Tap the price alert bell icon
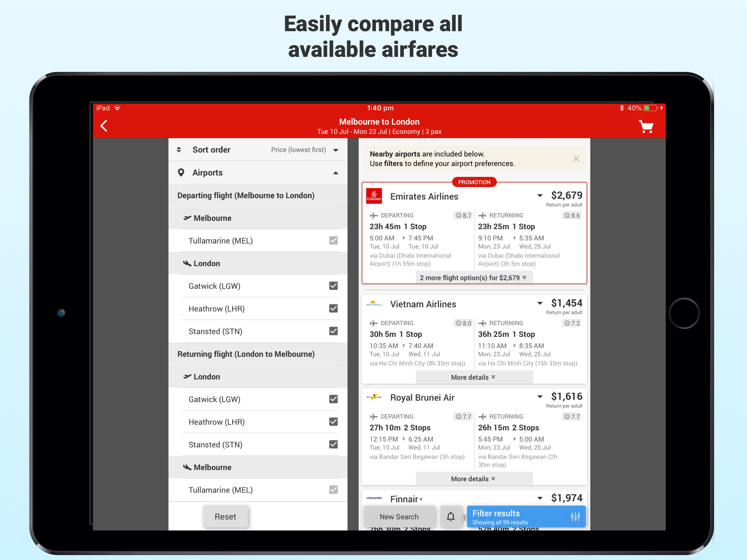Image resolution: width=747 pixels, height=560 pixels. [x=451, y=516]
